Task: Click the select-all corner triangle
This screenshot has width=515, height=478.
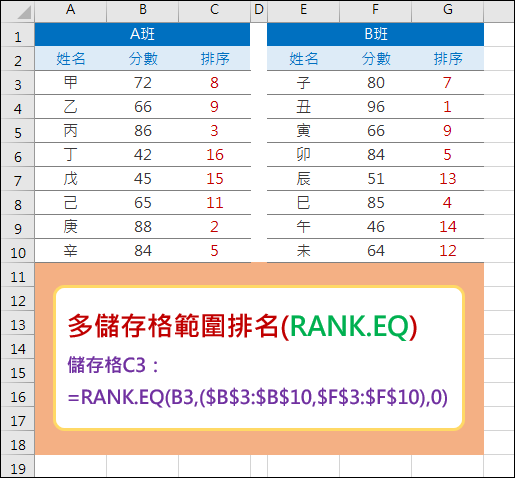Action: point(24,12)
